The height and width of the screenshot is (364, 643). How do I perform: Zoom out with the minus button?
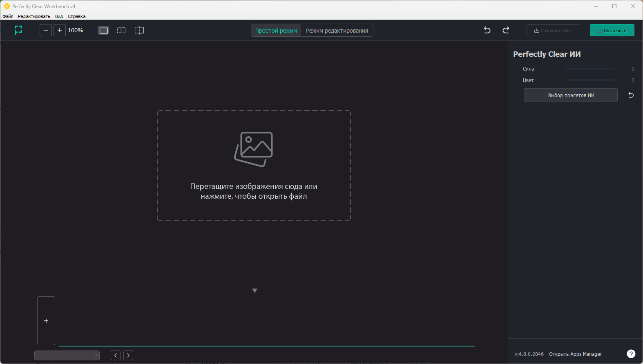(x=46, y=30)
